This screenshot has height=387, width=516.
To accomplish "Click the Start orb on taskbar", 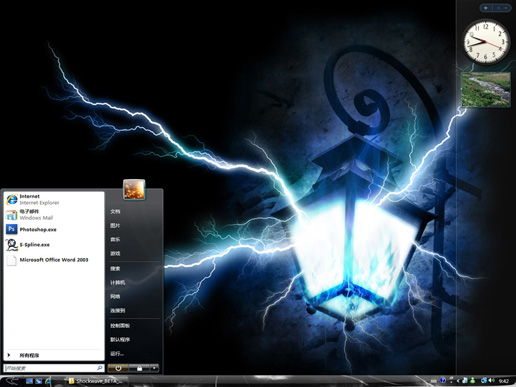I will tap(12, 381).
